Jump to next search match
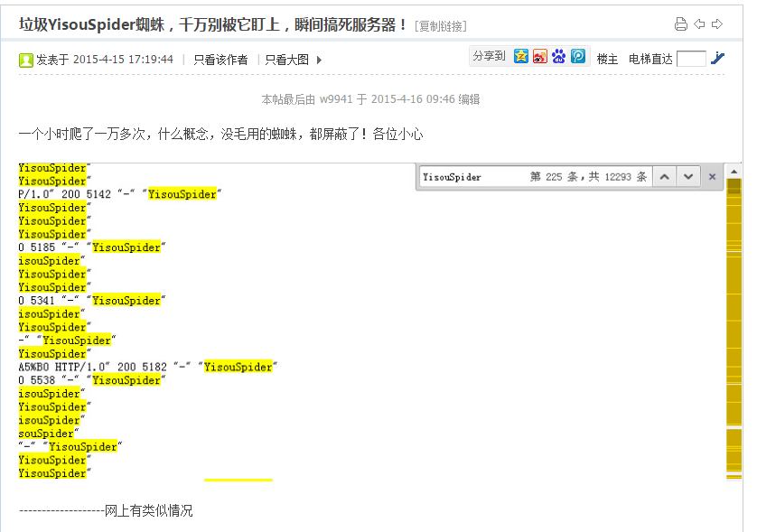The image size is (757, 532). 687,177
